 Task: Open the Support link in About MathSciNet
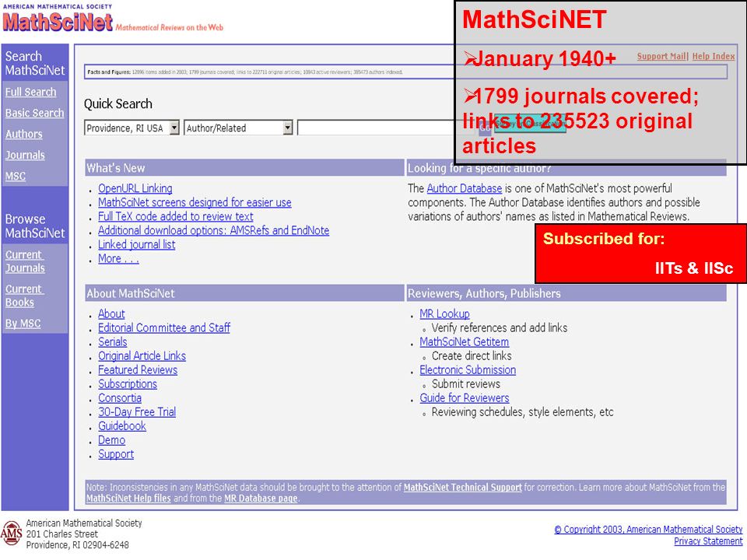116,454
